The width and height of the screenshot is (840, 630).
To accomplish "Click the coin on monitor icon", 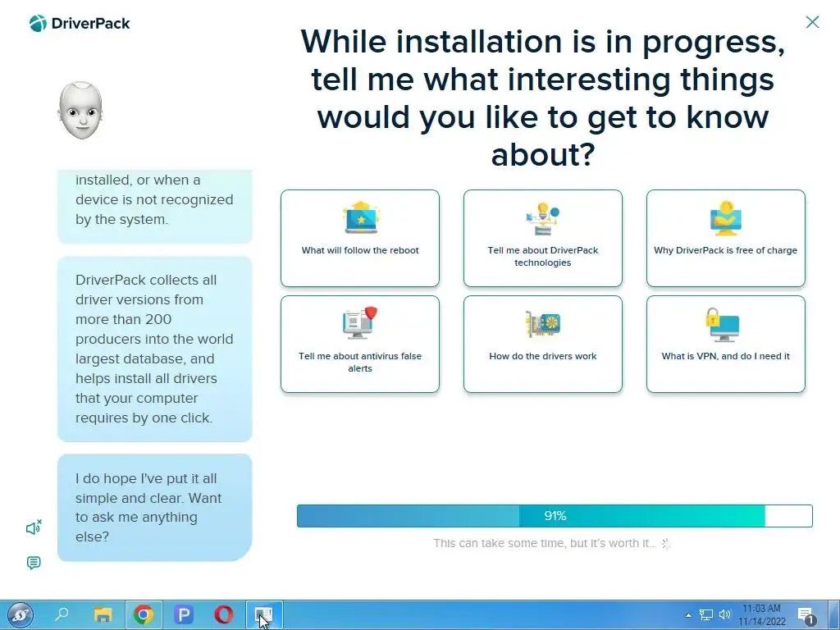I will [725, 218].
